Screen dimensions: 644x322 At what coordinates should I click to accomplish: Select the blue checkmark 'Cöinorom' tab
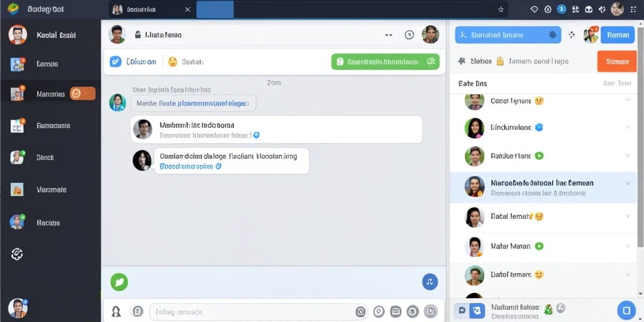[x=133, y=62]
